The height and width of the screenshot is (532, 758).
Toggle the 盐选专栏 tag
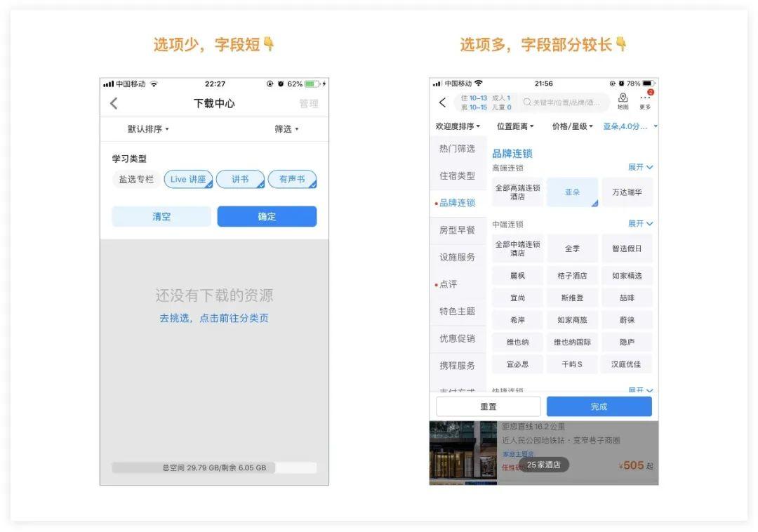point(136,179)
